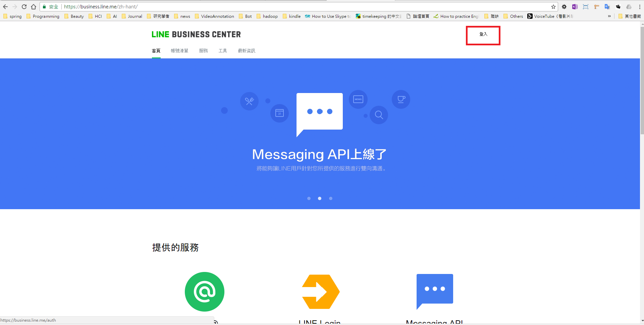Viewport: 644px width, 325px height.
Task: Click the black folder extension icon
Action: 618,7
